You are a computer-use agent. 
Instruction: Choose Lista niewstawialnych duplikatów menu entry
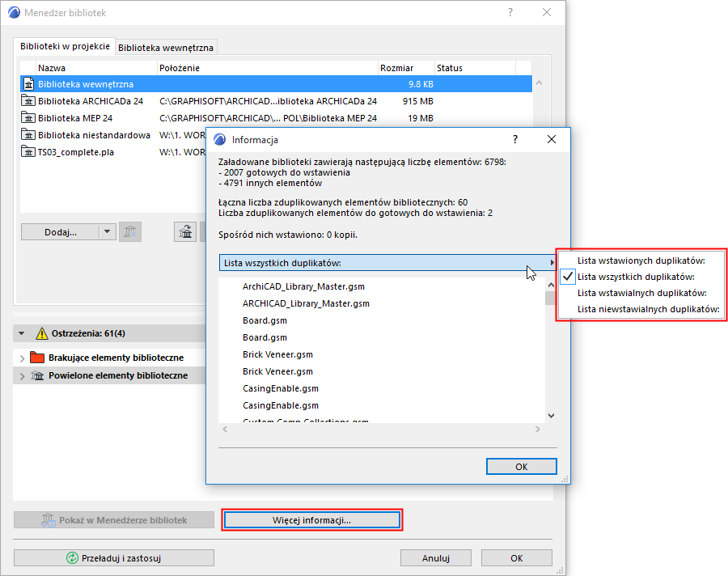tap(641, 309)
